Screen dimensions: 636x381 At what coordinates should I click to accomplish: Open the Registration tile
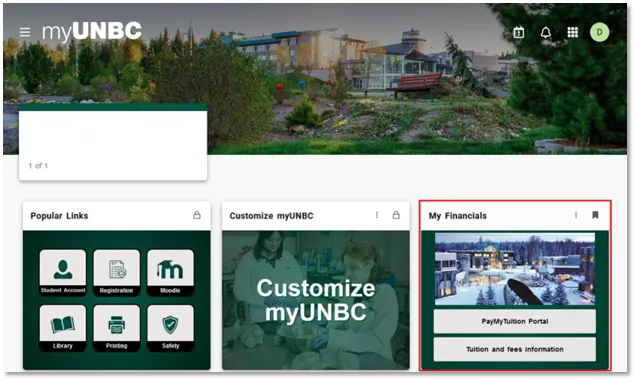tap(116, 272)
